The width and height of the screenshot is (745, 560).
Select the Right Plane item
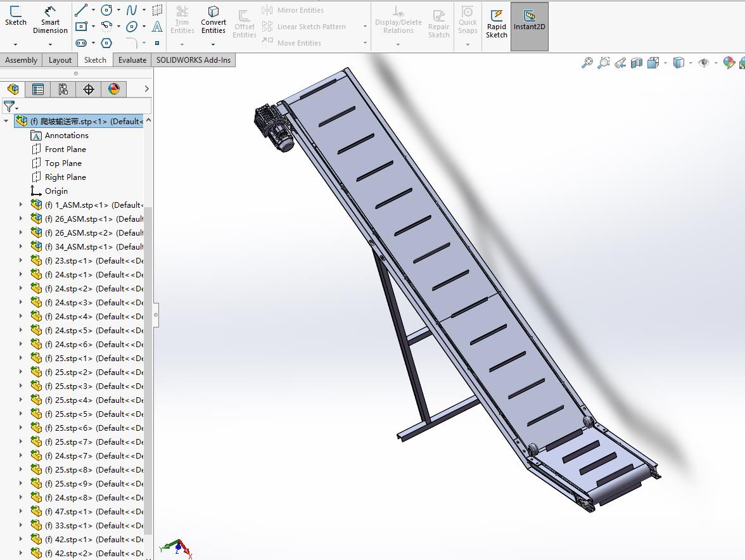[x=65, y=177]
